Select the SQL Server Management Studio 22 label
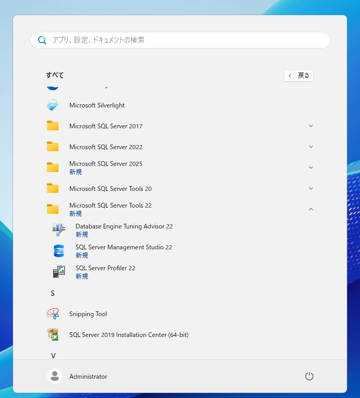This screenshot has height=398, width=360. (124, 247)
